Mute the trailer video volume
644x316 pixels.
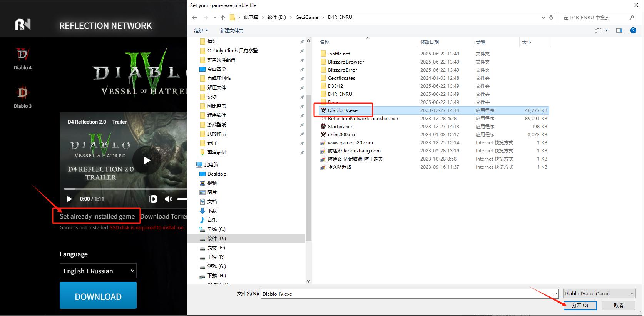coord(168,199)
